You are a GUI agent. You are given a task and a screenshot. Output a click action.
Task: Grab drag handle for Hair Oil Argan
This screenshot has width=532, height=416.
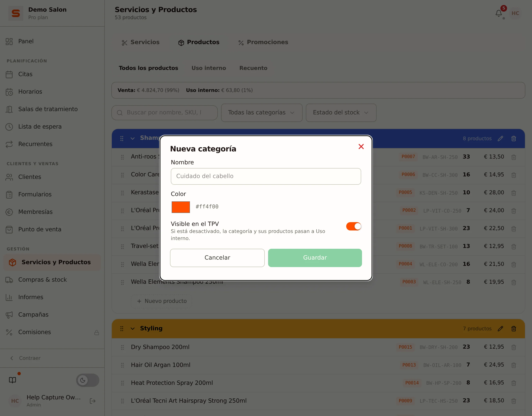click(122, 365)
